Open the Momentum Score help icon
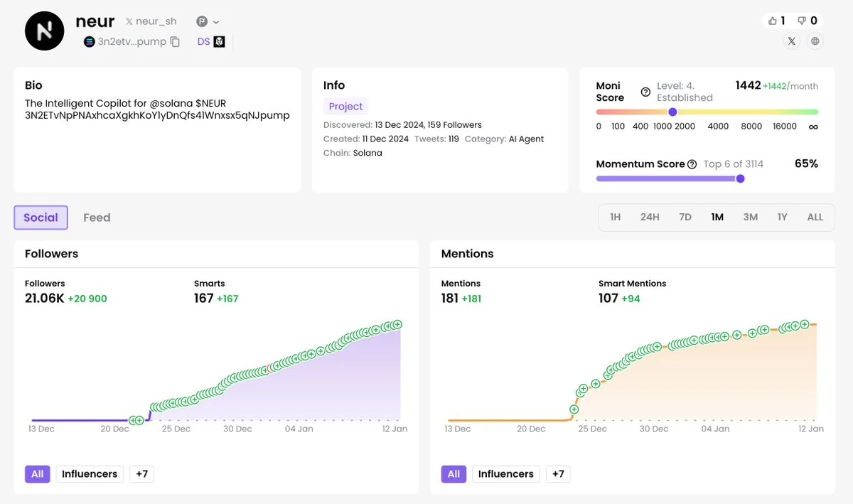853x504 pixels. click(x=692, y=164)
